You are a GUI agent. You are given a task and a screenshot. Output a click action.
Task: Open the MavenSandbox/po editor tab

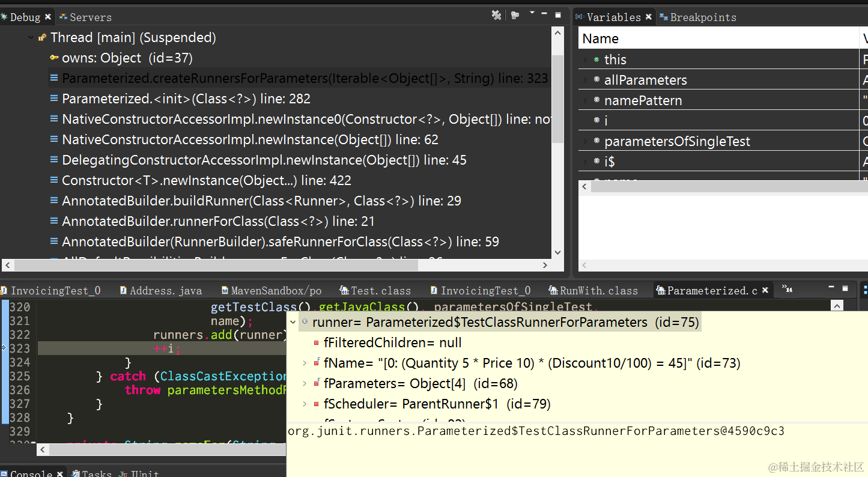272,290
